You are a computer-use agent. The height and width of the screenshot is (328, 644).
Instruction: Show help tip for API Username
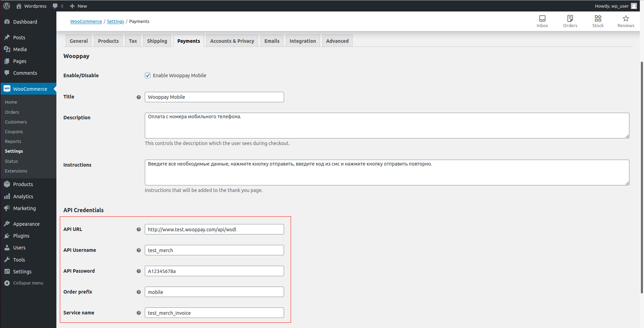pos(139,250)
